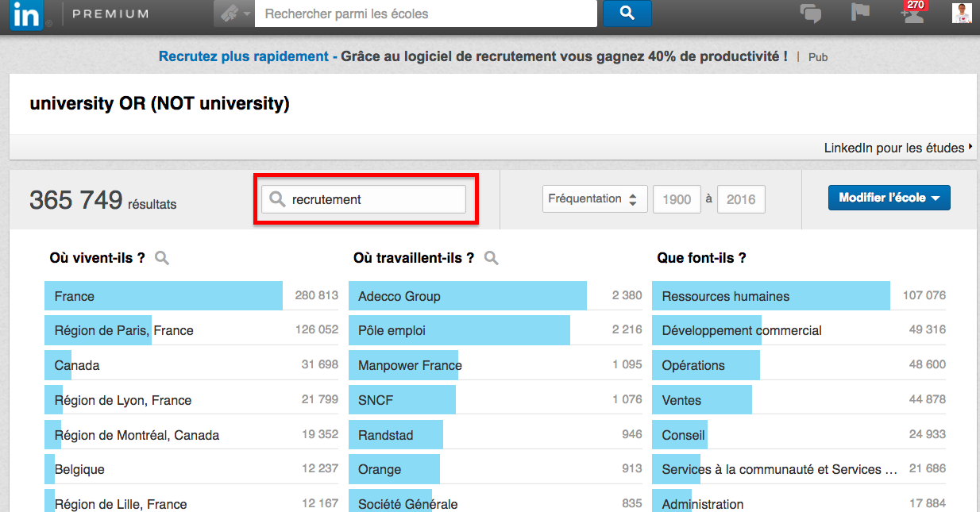Click the profile photo thumbnail
This screenshot has height=512, width=980.
[x=962, y=13]
